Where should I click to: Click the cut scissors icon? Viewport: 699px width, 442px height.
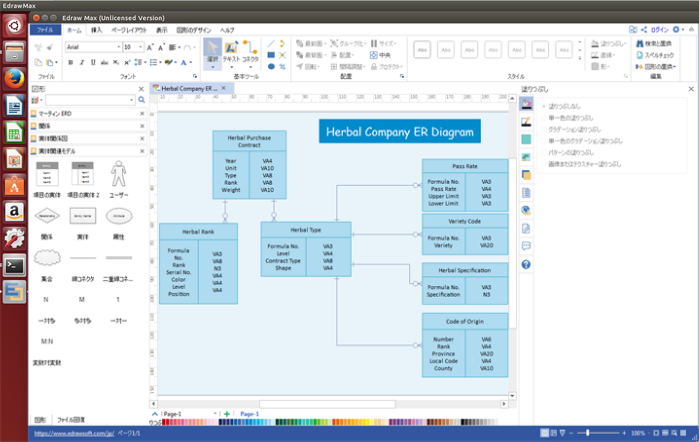pyautogui.click(x=38, y=47)
